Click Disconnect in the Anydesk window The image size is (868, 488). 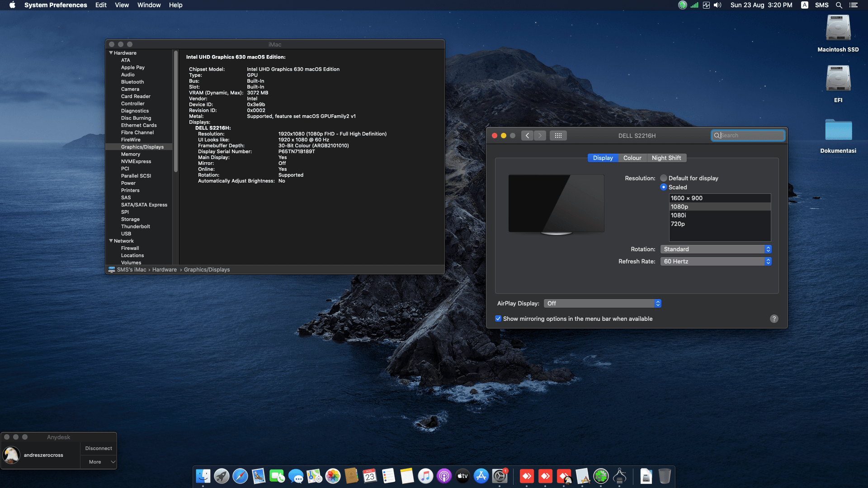click(x=98, y=448)
